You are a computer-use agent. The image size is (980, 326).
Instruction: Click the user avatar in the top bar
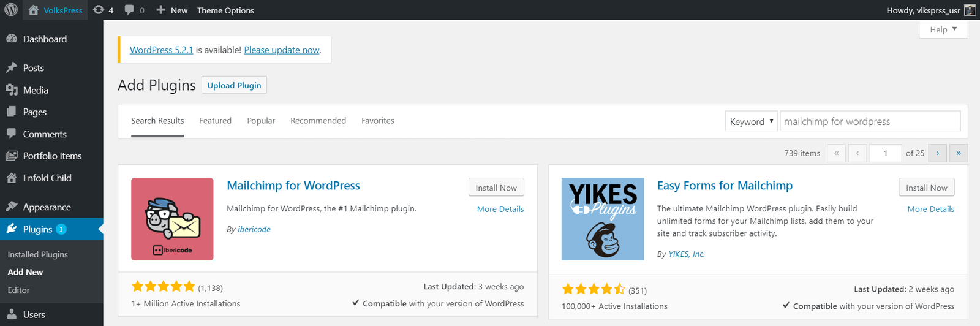click(x=970, y=10)
